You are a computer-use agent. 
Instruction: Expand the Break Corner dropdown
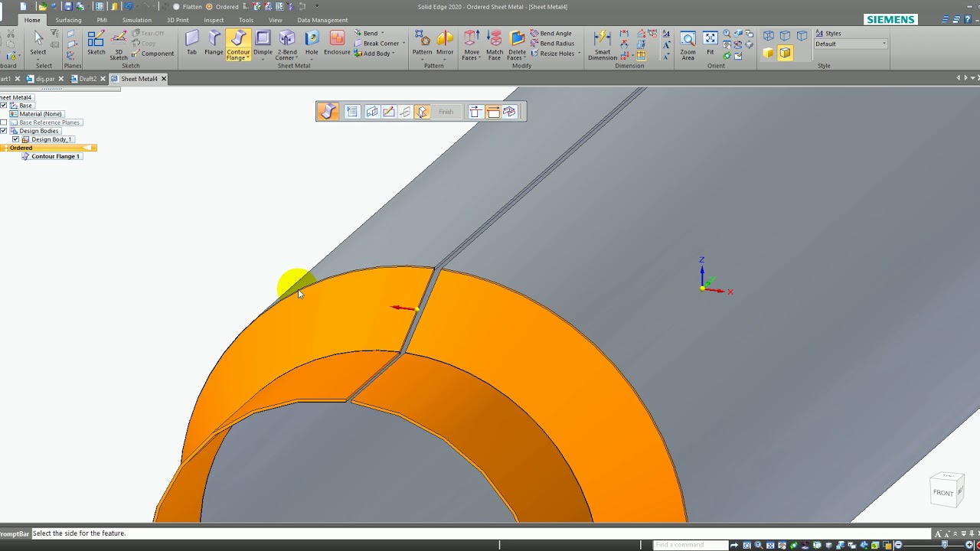point(403,44)
